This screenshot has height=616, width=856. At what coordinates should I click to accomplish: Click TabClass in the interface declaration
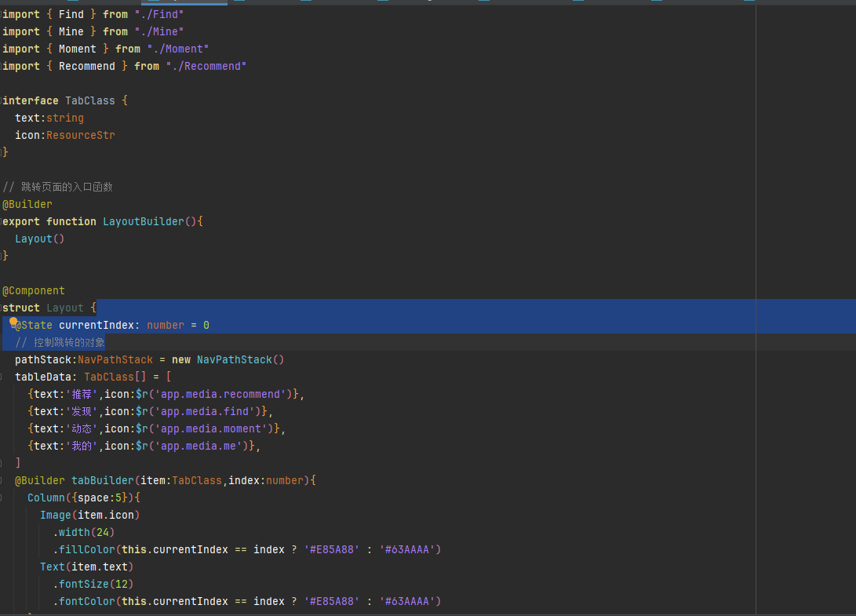pos(90,100)
